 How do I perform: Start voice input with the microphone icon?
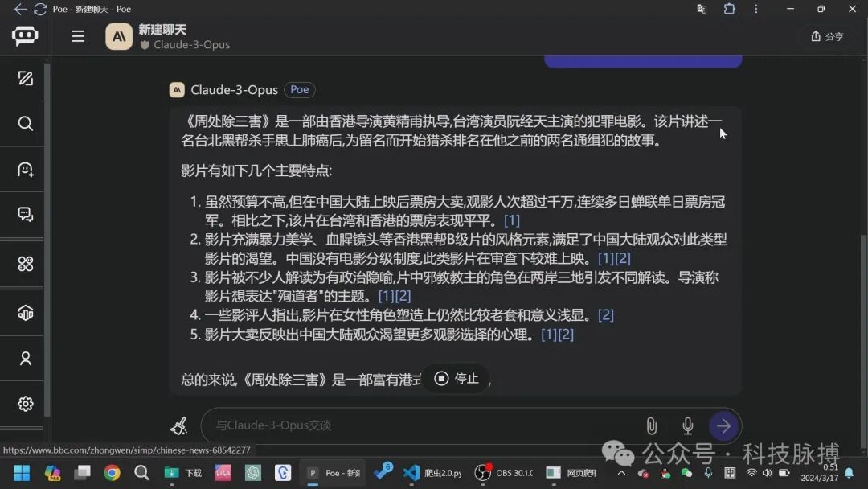point(687,426)
